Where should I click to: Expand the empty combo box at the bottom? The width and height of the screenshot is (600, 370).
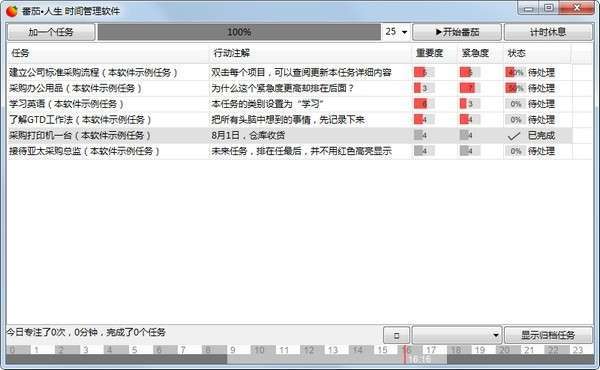click(457, 336)
